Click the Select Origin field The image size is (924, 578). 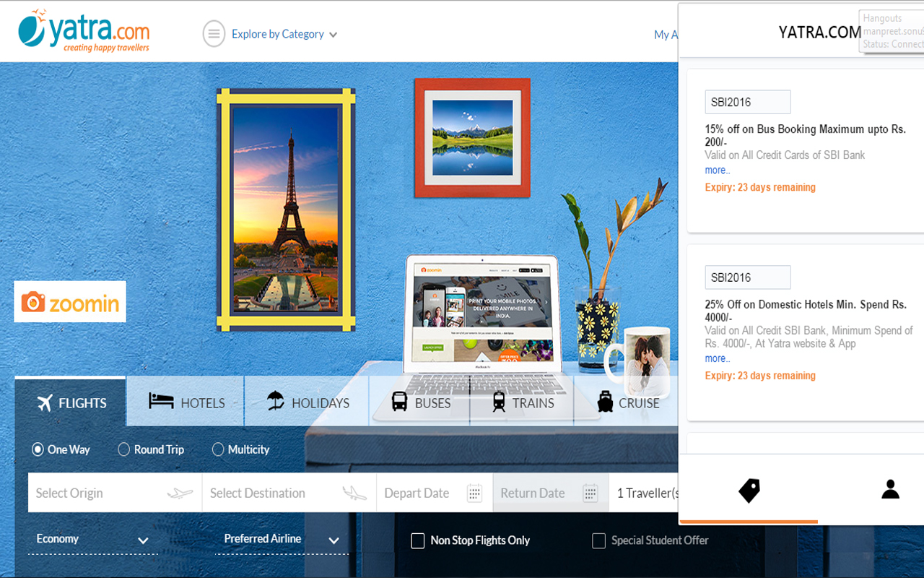click(x=115, y=493)
